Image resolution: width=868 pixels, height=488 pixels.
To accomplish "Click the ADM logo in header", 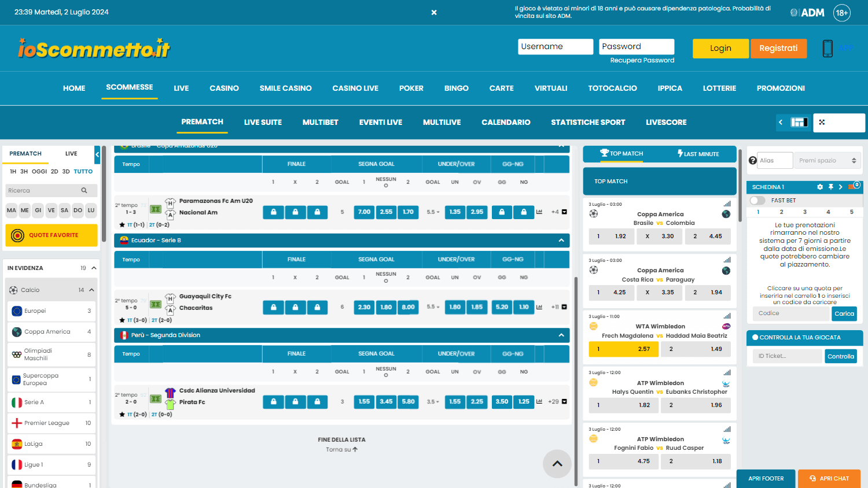I will 807,12.
